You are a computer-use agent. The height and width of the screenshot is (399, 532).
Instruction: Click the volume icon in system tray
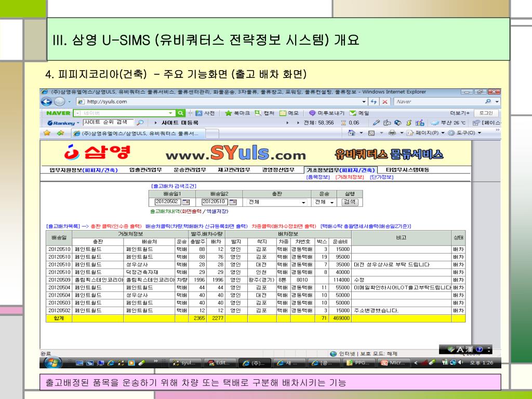click(x=461, y=362)
